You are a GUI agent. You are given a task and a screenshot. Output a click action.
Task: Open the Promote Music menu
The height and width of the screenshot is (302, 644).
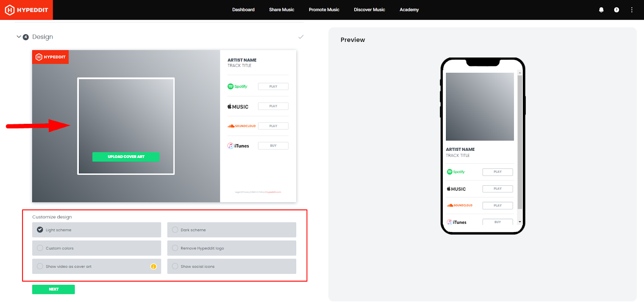(x=324, y=10)
